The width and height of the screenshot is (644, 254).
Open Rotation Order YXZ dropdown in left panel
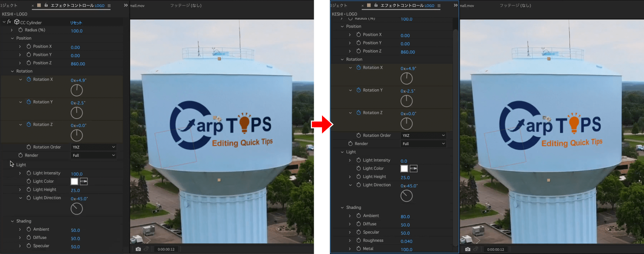point(94,147)
